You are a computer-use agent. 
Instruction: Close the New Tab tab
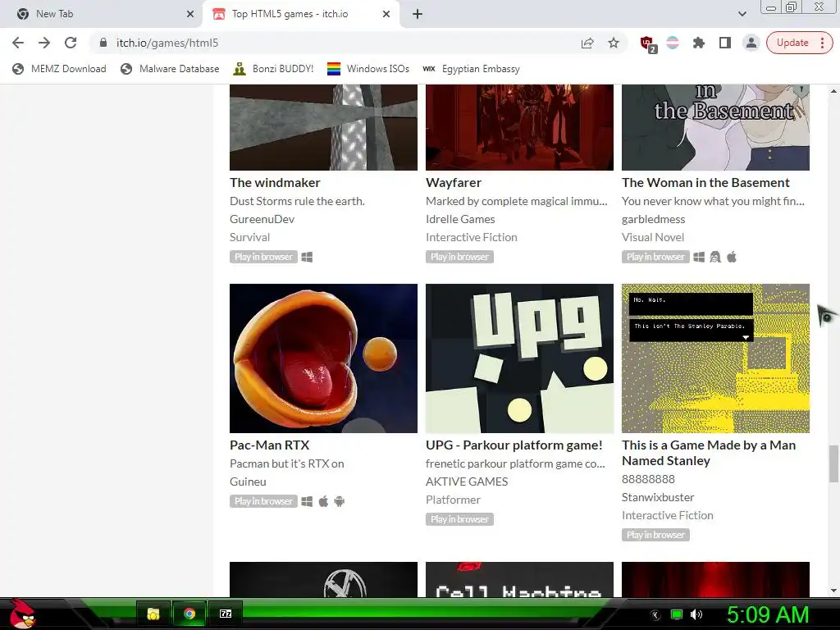[189, 14]
